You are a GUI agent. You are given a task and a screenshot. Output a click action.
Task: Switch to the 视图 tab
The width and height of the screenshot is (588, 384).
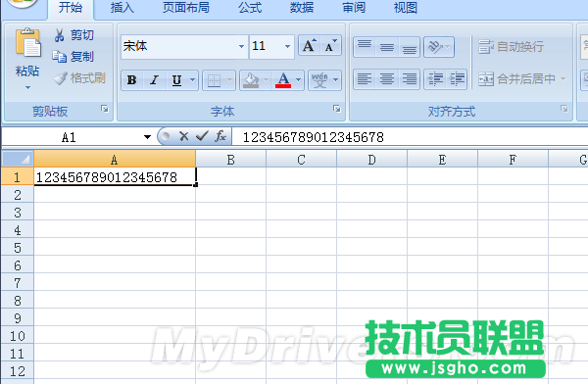click(406, 8)
